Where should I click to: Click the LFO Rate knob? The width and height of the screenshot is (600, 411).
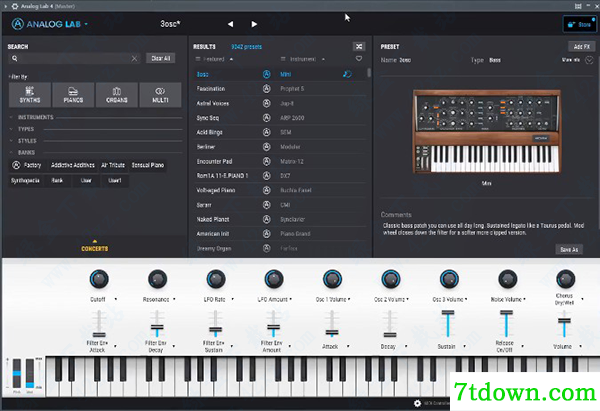pos(216,279)
